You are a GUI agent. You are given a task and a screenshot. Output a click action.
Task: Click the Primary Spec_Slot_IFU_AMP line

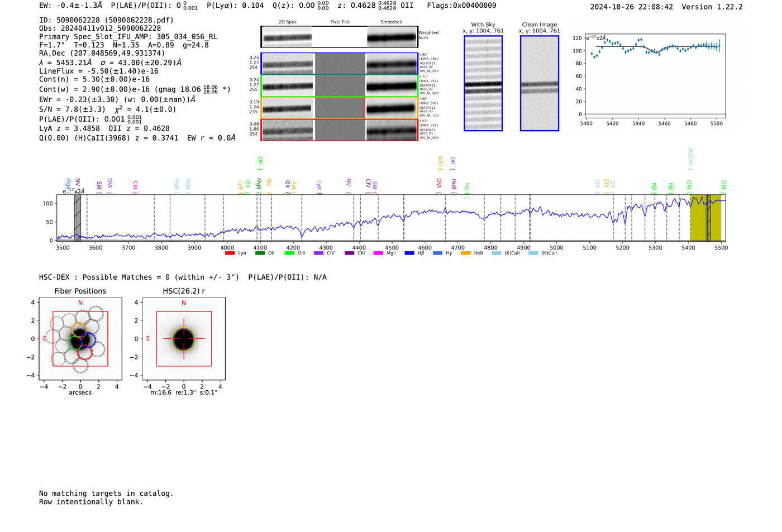point(128,37)
